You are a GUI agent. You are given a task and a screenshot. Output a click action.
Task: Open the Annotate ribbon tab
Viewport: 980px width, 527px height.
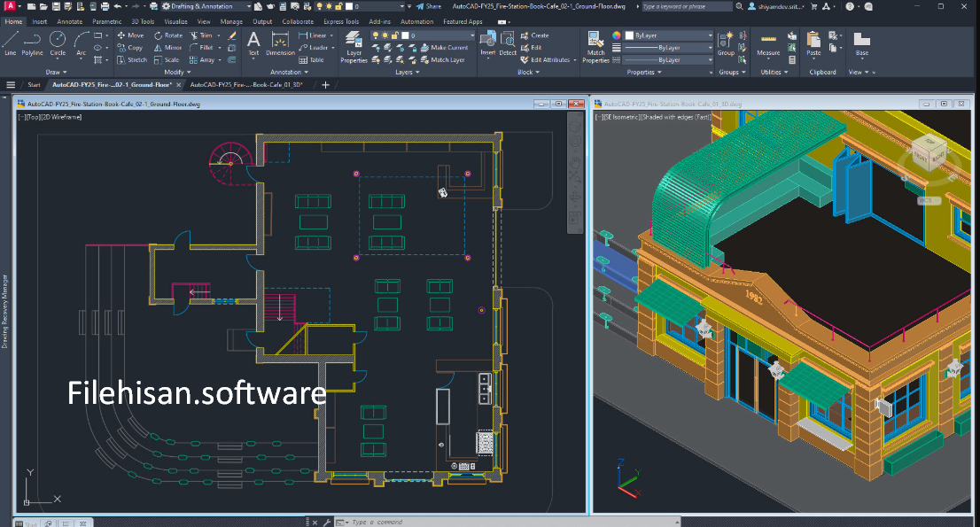[69, 21]
